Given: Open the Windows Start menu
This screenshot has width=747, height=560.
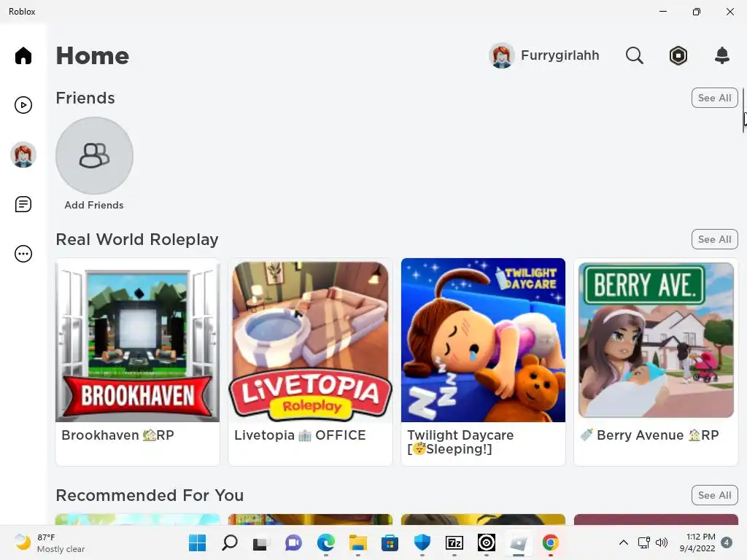Looking at the screenshot, I should coord(197,542).
